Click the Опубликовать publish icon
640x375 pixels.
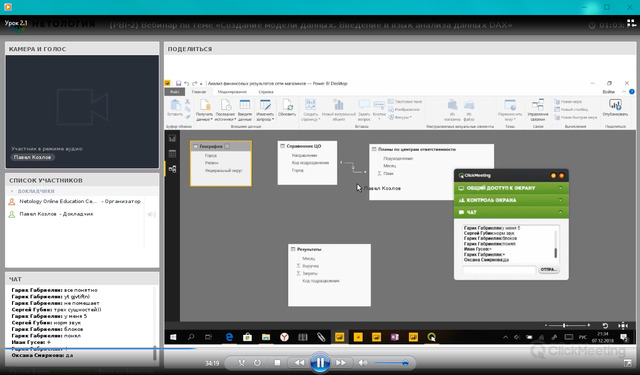(615, 107)
